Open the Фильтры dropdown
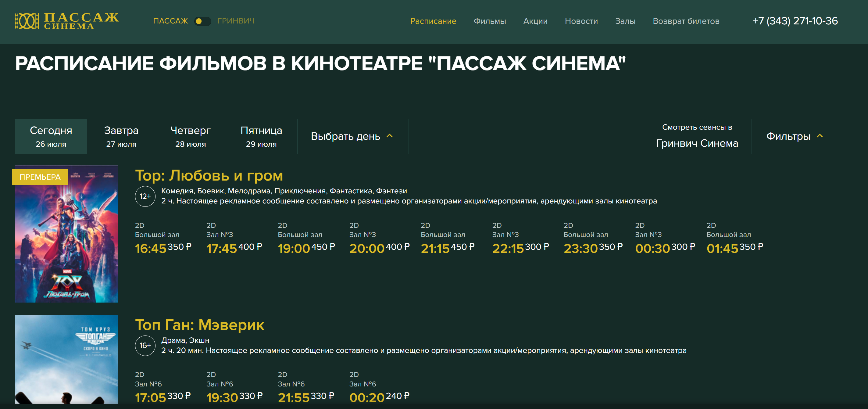Image resolution: width=868 pixels, height=409 pixels. [x=794, y=136]
